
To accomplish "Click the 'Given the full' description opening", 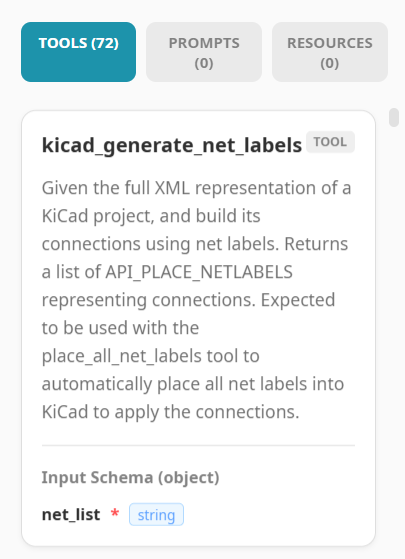I will (x=96, y=188).
